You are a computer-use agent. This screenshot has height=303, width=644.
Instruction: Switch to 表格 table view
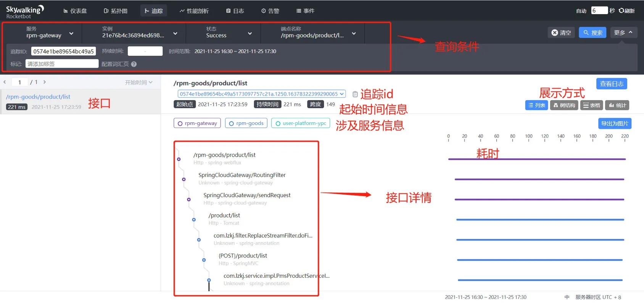tap(592, 105)
